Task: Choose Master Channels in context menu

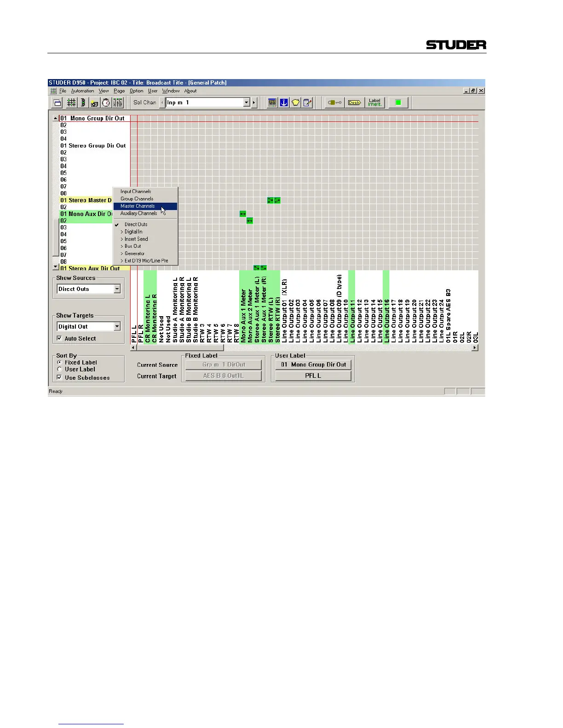Action: click(145, 206)
